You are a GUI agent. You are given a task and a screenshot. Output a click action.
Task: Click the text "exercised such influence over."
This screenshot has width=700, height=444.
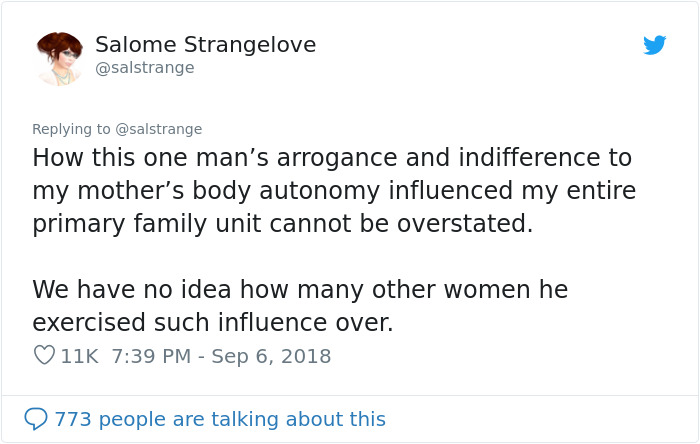click(213, 323)
